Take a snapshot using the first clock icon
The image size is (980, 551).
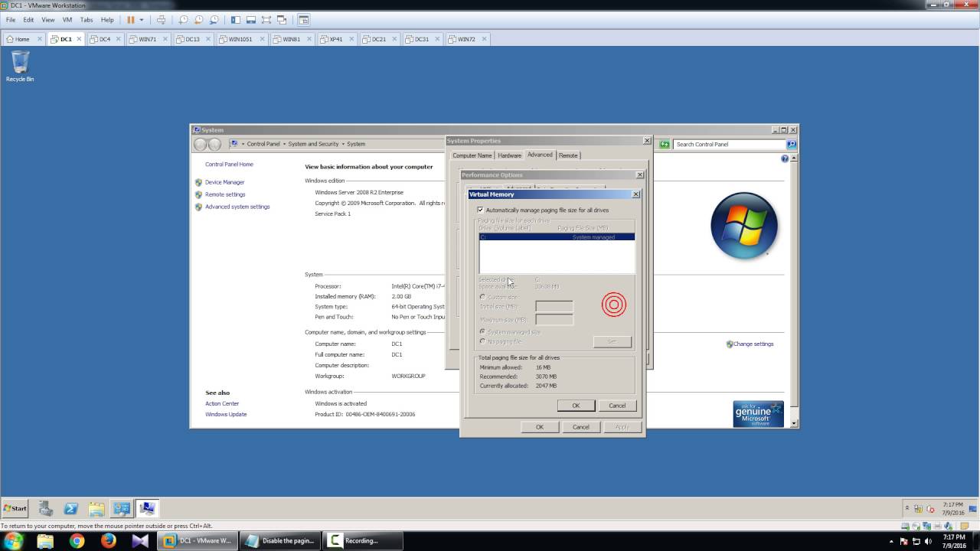tap(184, 20)
